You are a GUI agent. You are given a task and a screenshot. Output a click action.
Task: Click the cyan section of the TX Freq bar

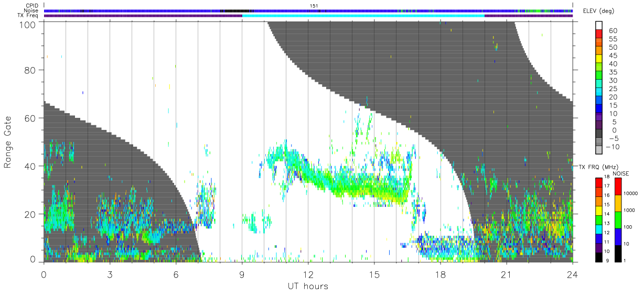[363, 15]
